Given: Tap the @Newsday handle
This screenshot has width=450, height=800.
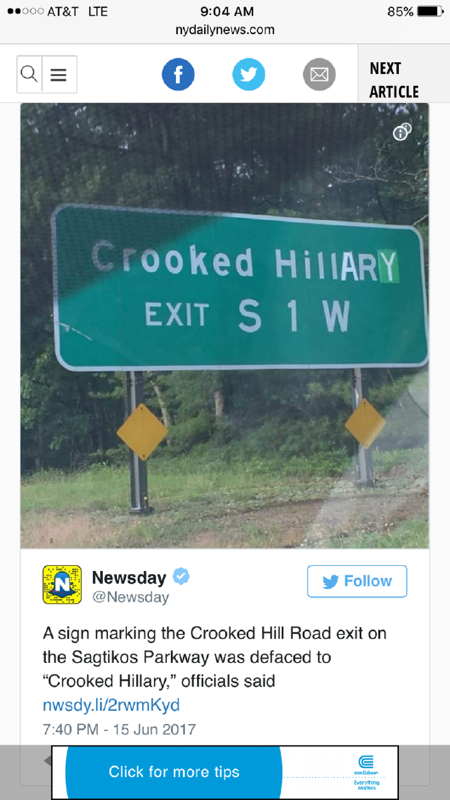Looking at the screenshot, I should click(130, 597).
